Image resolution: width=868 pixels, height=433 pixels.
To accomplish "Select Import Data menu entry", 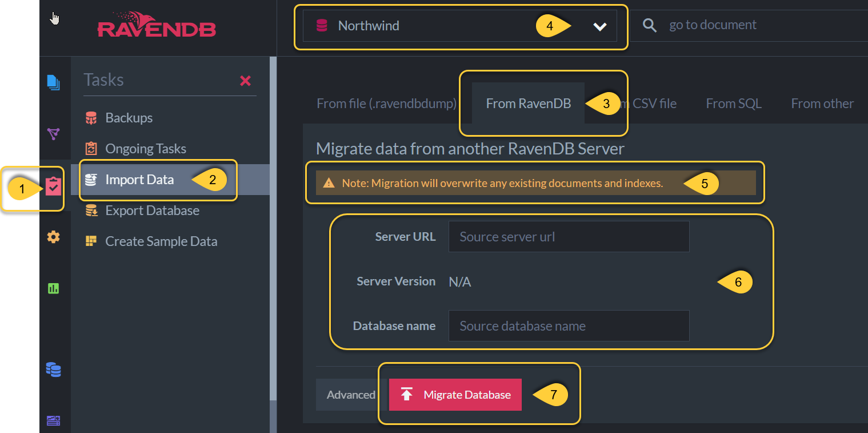I will coord(170,180).
